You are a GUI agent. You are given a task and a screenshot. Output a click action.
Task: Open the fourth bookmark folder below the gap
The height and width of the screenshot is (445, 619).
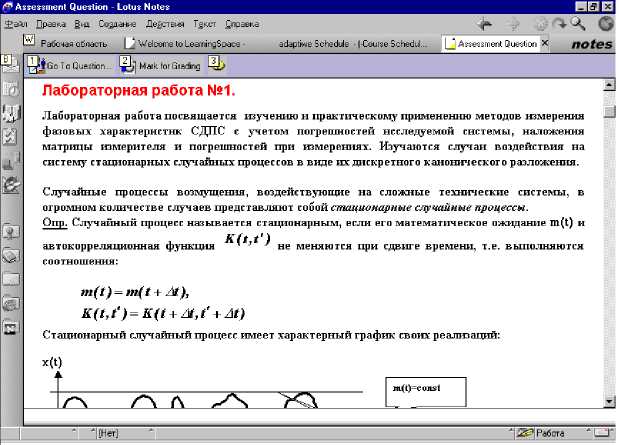click(x=11, y=304)
